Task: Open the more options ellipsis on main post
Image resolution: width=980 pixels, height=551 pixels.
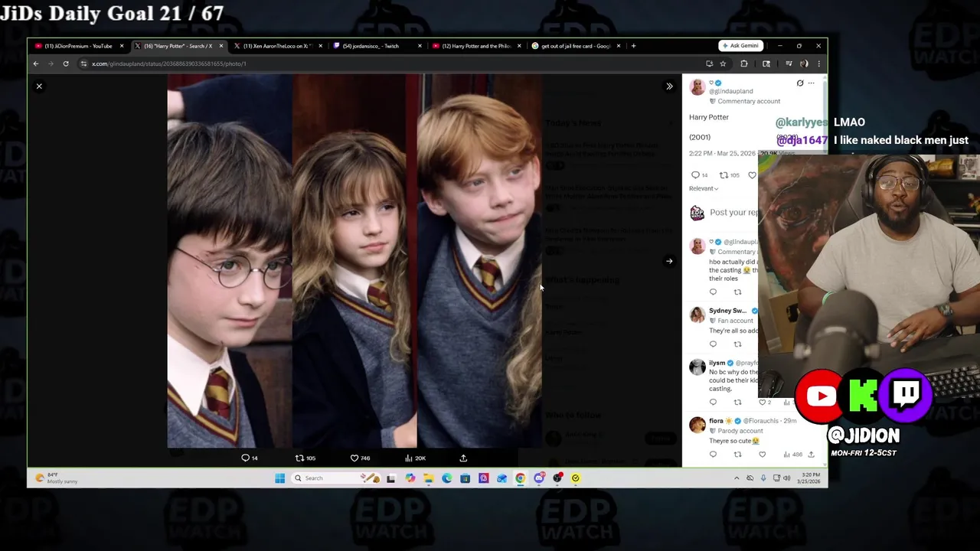Action: point(812,83)
